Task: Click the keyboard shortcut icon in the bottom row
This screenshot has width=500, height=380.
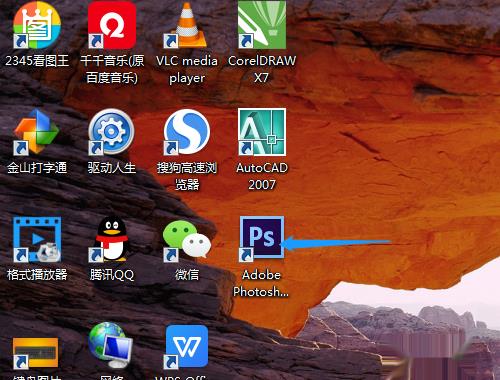Action: click(x=35, y=354)
